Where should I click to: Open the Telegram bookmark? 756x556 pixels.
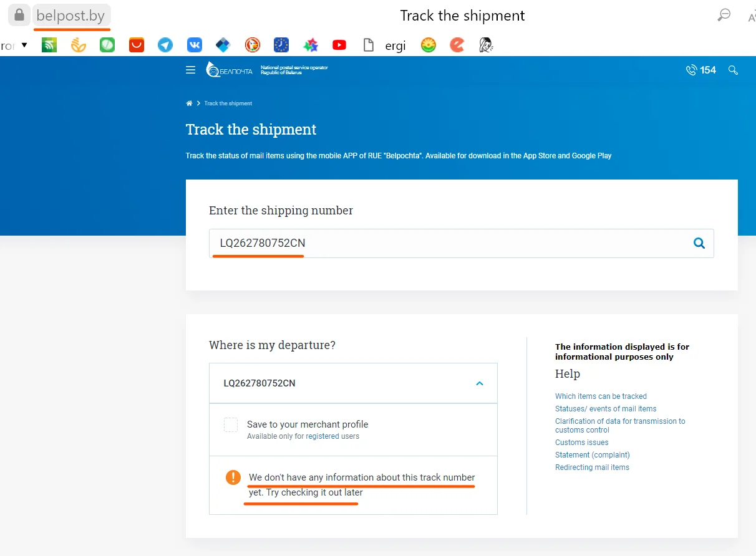(x=165, y=45)
